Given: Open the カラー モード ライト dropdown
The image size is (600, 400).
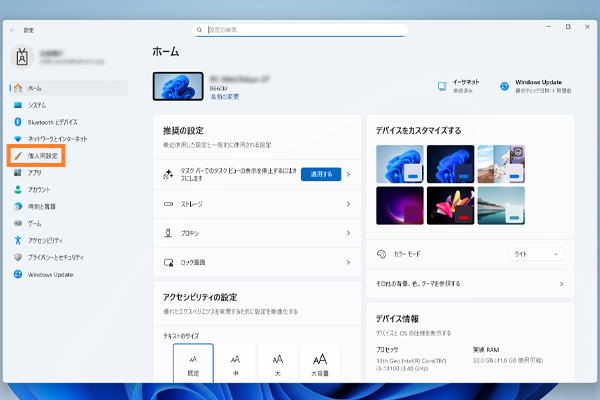Looking at the screenshot, I should tap(536, 254).
